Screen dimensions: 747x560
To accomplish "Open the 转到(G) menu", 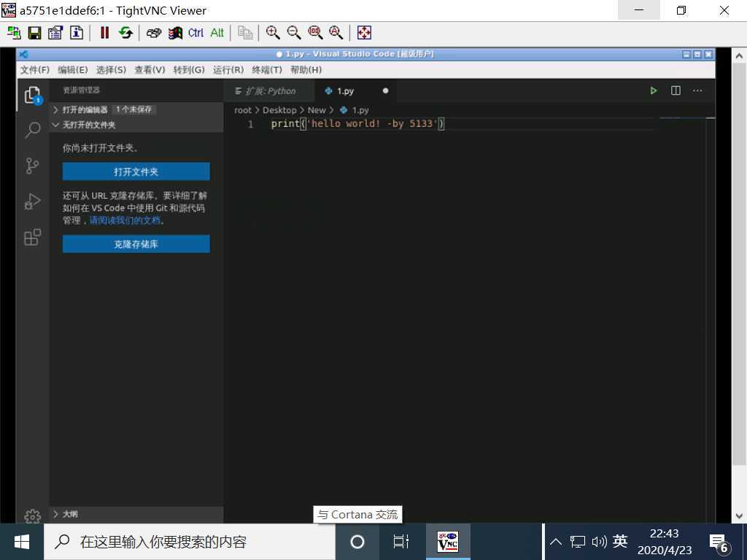I will 189,70.
